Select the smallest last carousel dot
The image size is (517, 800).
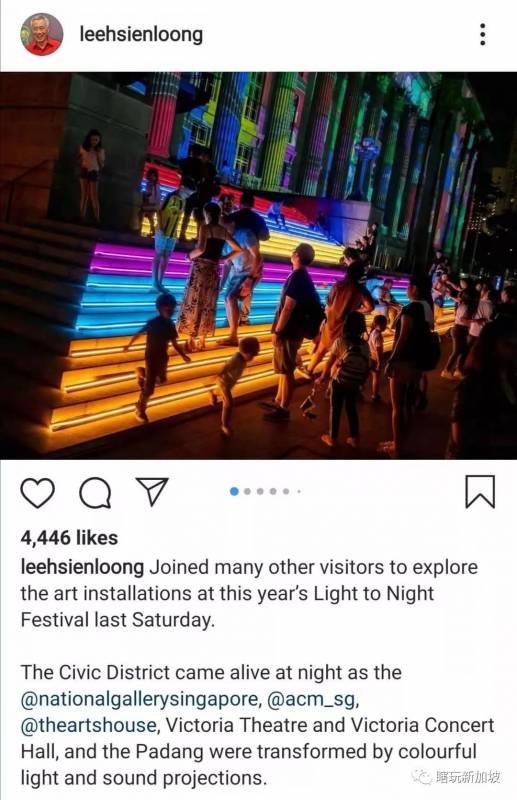coord(299,492)
